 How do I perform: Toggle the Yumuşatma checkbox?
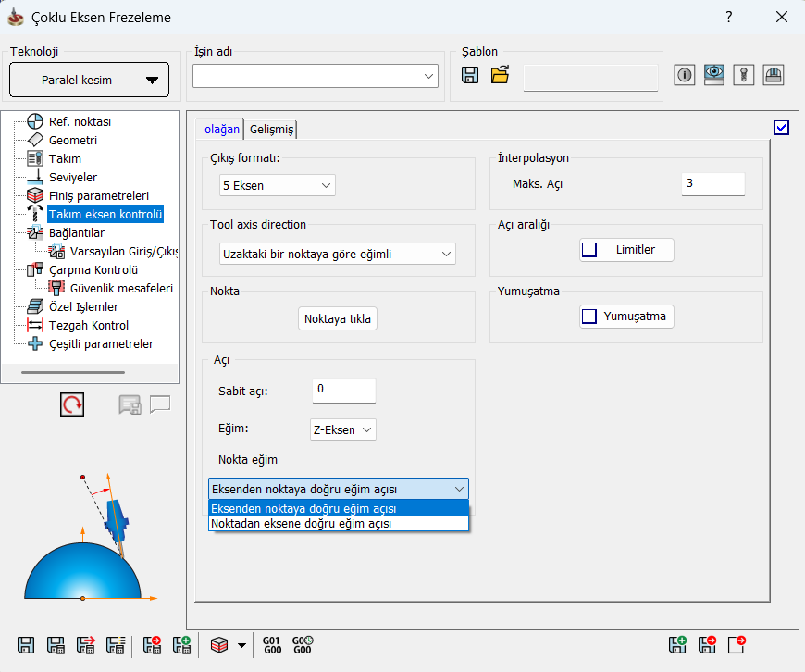[589, 317]
